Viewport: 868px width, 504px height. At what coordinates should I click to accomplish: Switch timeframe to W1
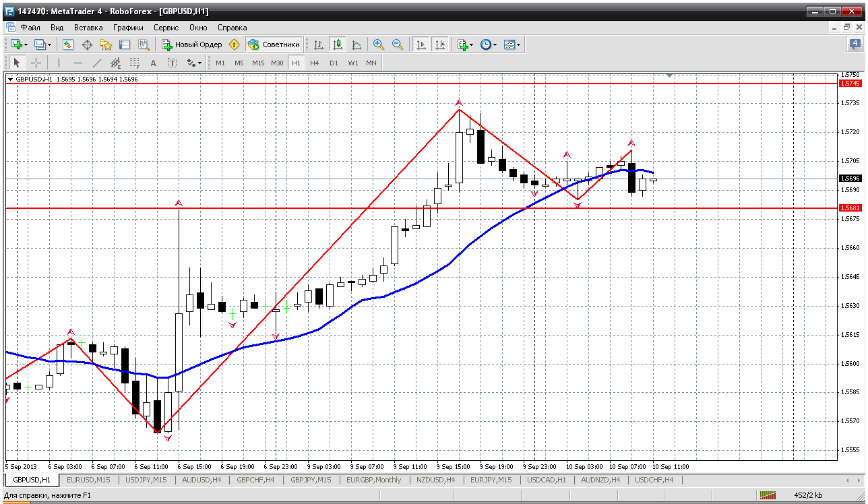point(353,63)
